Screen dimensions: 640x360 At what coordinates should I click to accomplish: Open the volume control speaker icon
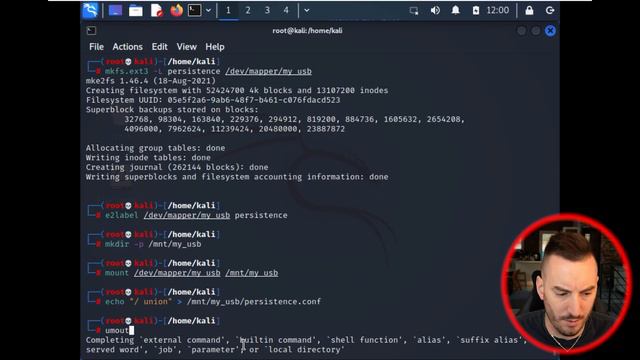tap(435, 10)
